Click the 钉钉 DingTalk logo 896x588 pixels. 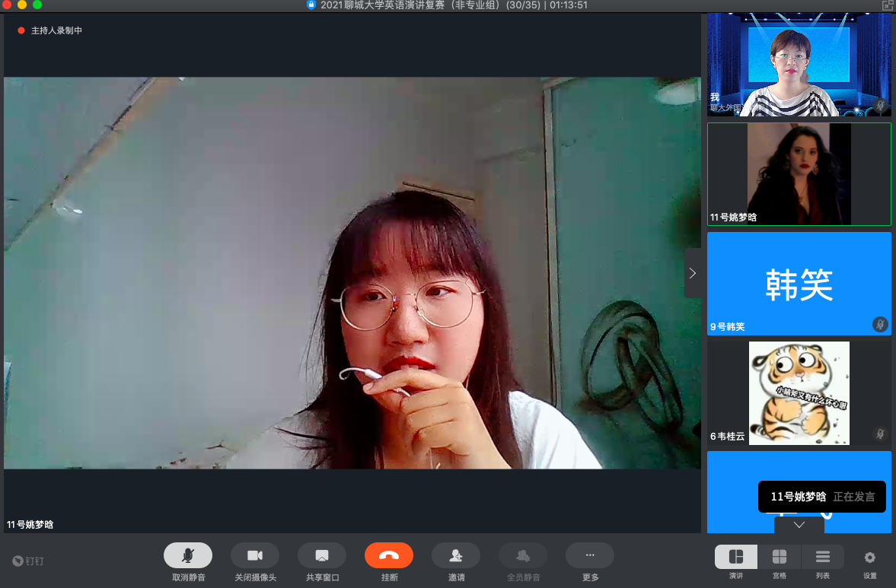(28, 561)
